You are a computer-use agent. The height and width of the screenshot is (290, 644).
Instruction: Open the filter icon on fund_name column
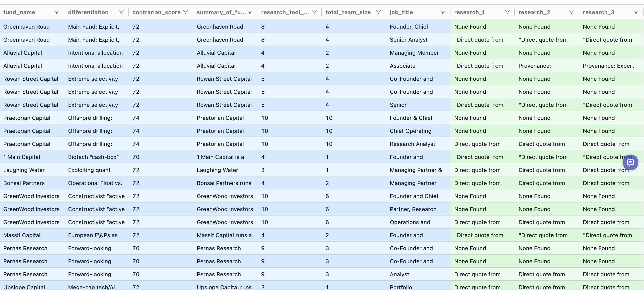tap(57, 12)
